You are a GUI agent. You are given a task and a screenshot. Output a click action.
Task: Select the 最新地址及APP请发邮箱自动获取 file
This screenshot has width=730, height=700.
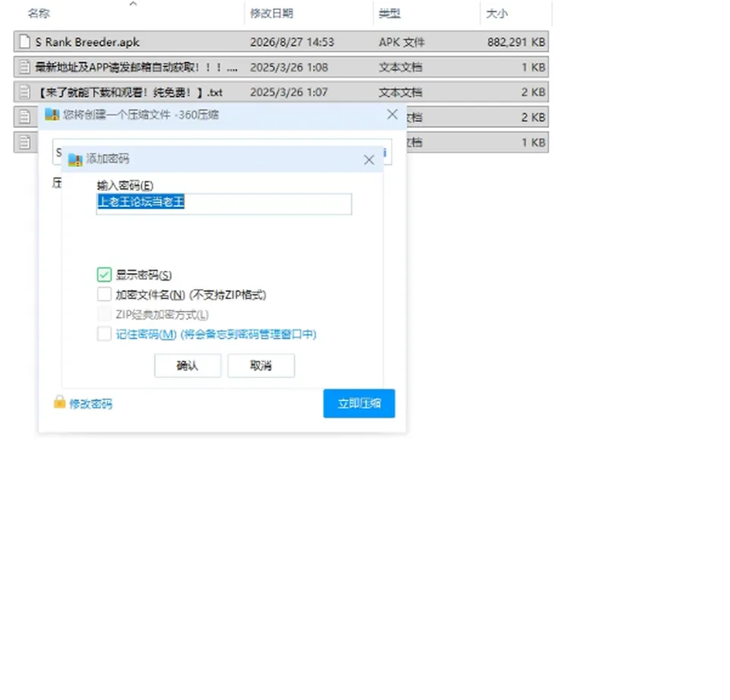click(136, 67)
